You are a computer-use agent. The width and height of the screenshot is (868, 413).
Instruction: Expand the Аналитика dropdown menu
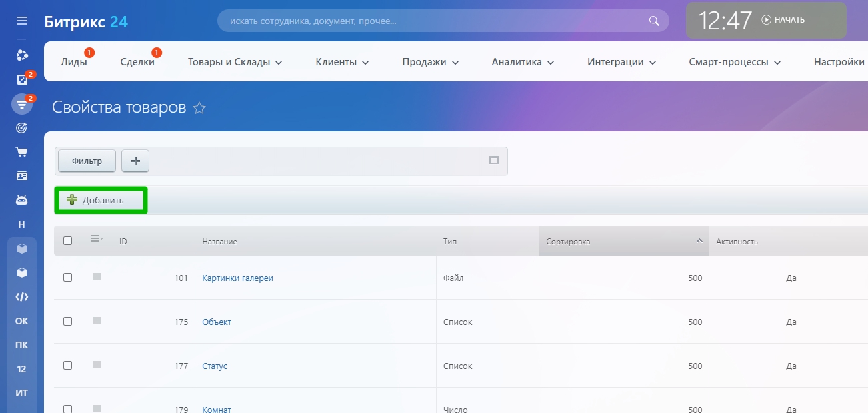coord(523,62)
